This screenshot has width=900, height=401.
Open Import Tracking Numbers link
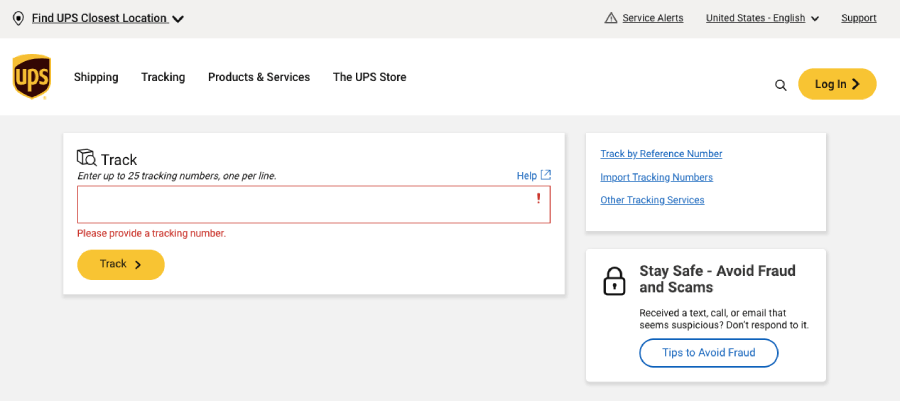pyautogui.click(x=657, y=177)
